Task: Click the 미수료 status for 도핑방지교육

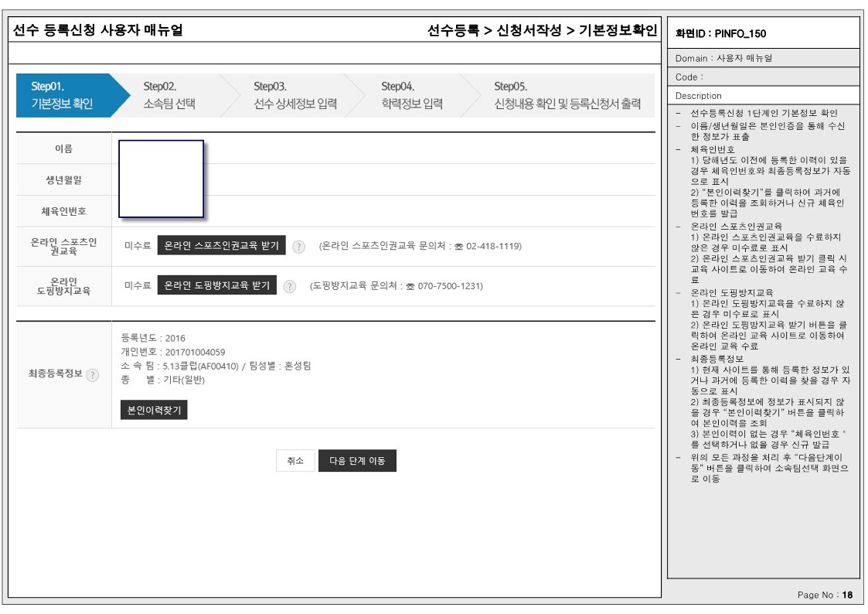Action: coord(137,286)
